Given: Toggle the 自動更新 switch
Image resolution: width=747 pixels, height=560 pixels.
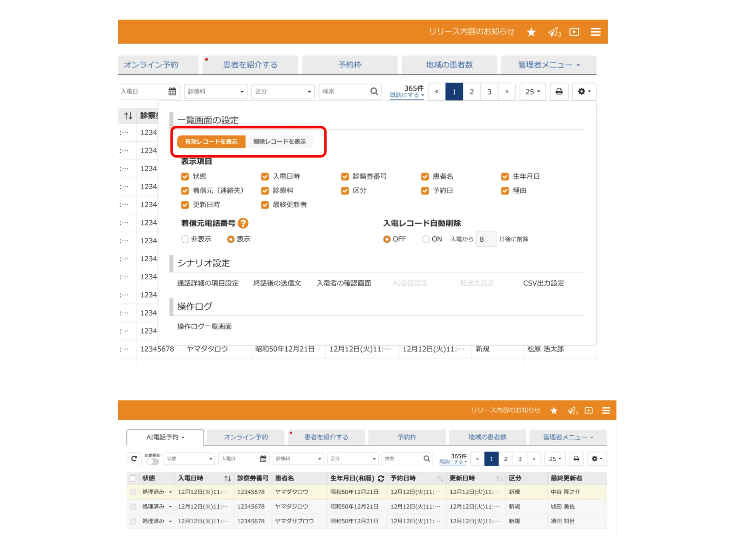Looking at the screenshot, I should (153, 461).
